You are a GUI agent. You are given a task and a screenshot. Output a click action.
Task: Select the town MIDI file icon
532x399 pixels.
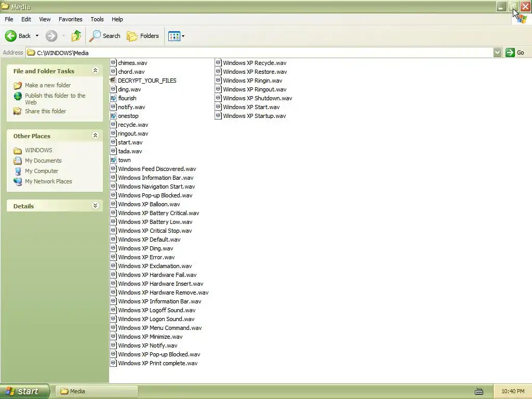point(113,159)
